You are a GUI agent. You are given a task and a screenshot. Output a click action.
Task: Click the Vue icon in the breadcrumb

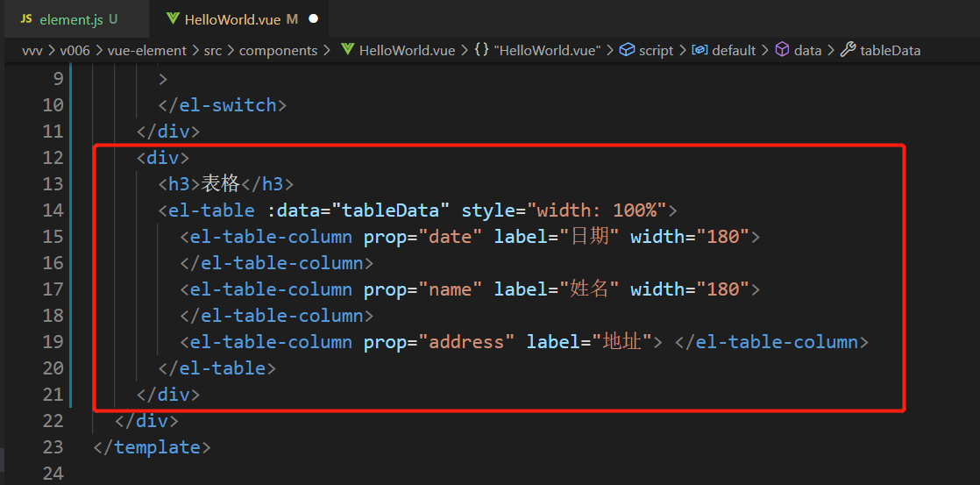pos(347,51)
